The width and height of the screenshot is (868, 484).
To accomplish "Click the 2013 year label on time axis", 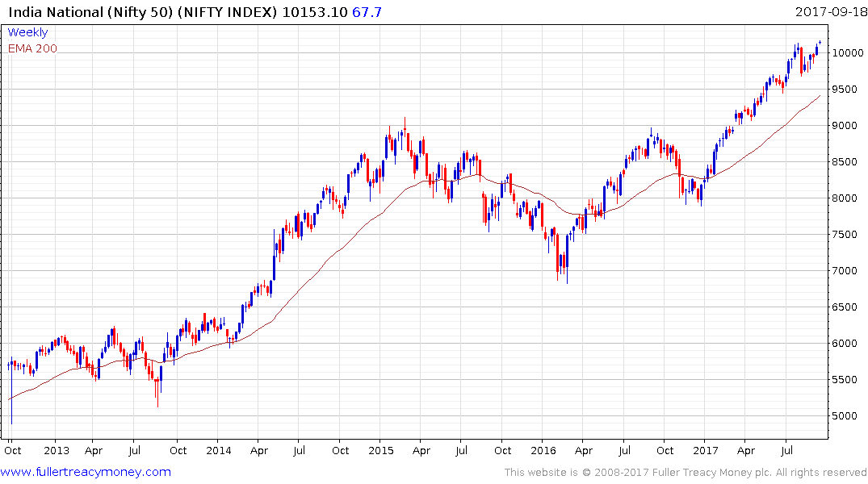I will click(57, 451).
